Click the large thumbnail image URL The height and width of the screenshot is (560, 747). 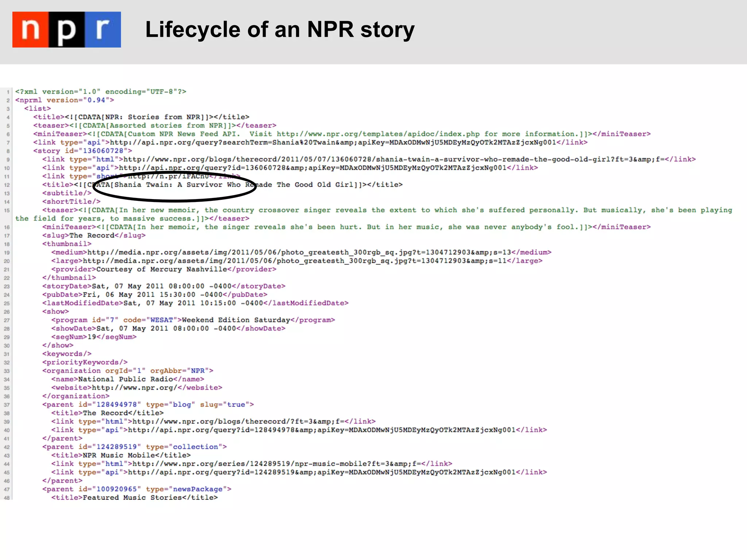click(x=294, y=261)
